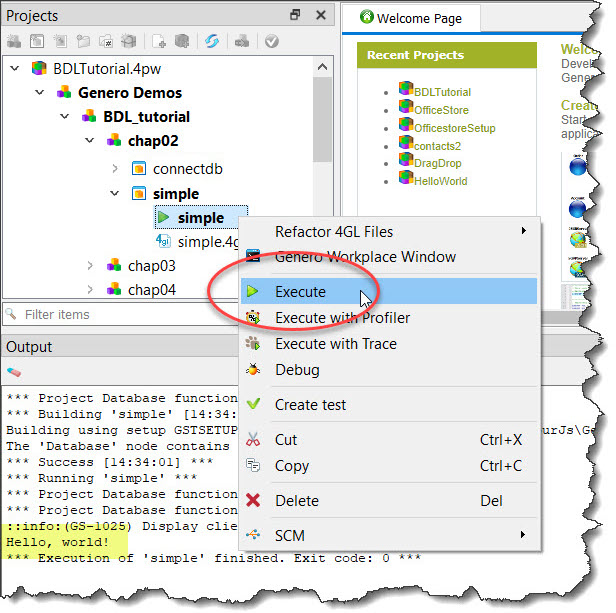Select the chap04 tree node
This screenshot has height=613, width=616.
152,290
